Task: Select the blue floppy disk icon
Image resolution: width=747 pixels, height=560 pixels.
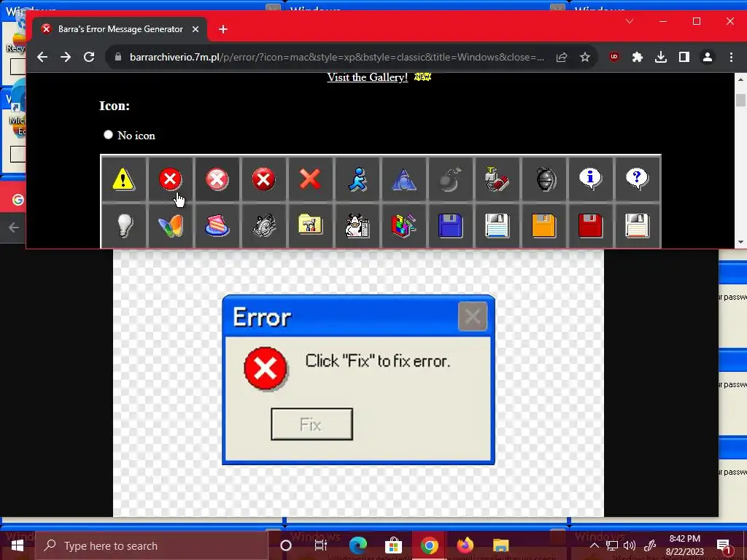Action: 450,226
